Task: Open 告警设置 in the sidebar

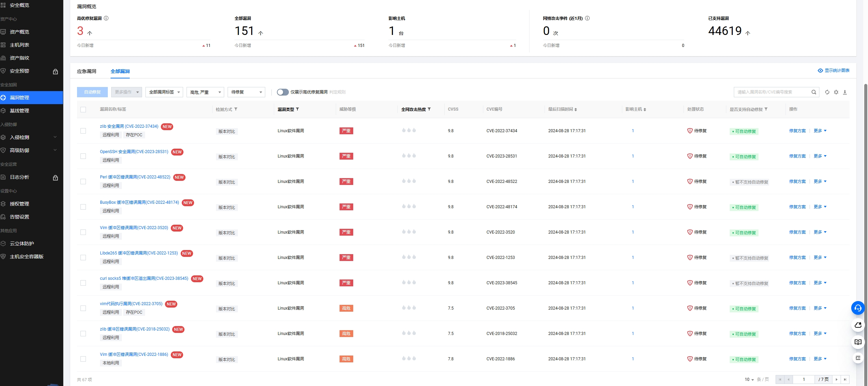Action: [x=31, y=217]
